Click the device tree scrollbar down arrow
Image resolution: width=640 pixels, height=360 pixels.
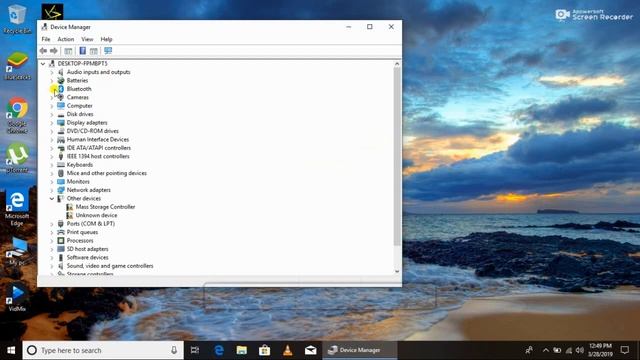(397, 271)
